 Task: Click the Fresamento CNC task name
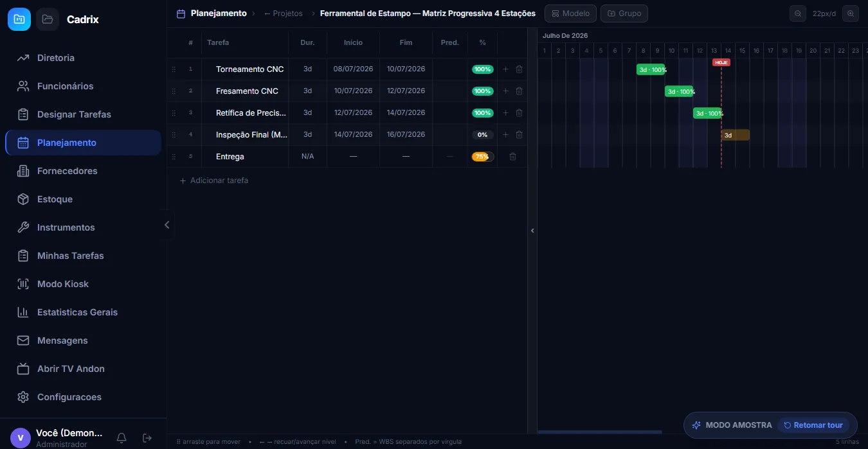(x=247, y=91)
